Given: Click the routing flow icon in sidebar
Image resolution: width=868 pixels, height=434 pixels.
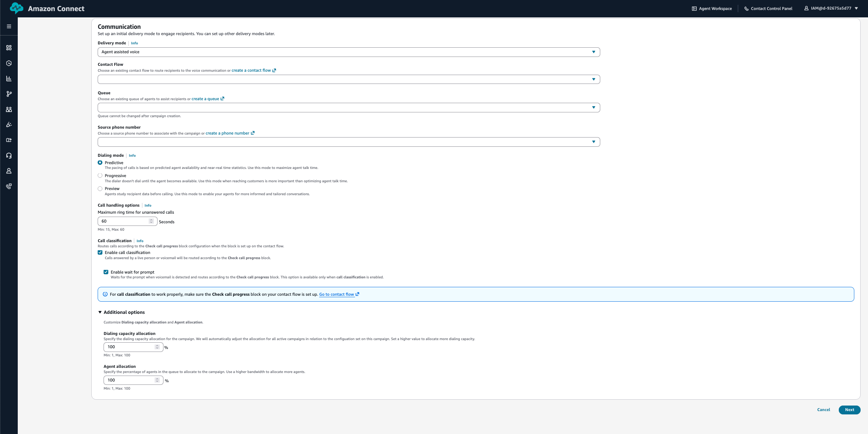Looking at the screenshot, I should click(x=9, y=94).
